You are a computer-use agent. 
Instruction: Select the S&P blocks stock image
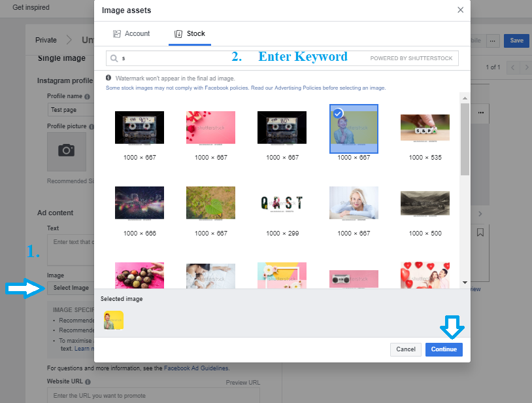click(425, 128)
